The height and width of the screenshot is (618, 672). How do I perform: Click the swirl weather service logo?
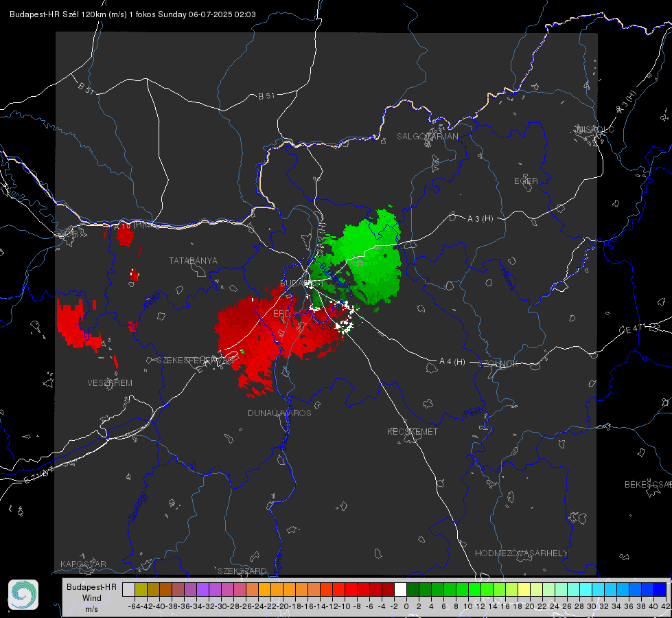point(23,595)
